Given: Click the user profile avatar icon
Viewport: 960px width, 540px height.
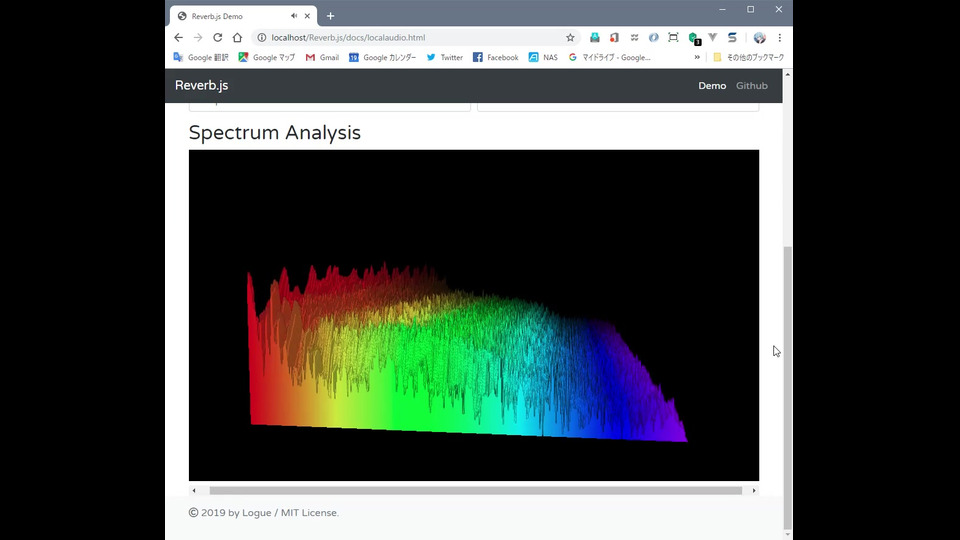Looking at the screenshot, I should (x=759, y=38).
